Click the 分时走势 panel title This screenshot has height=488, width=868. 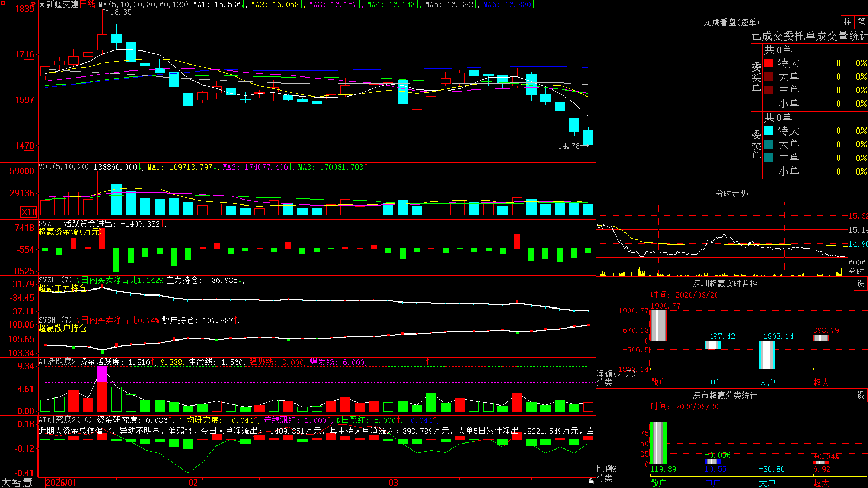tap(731, 194)
